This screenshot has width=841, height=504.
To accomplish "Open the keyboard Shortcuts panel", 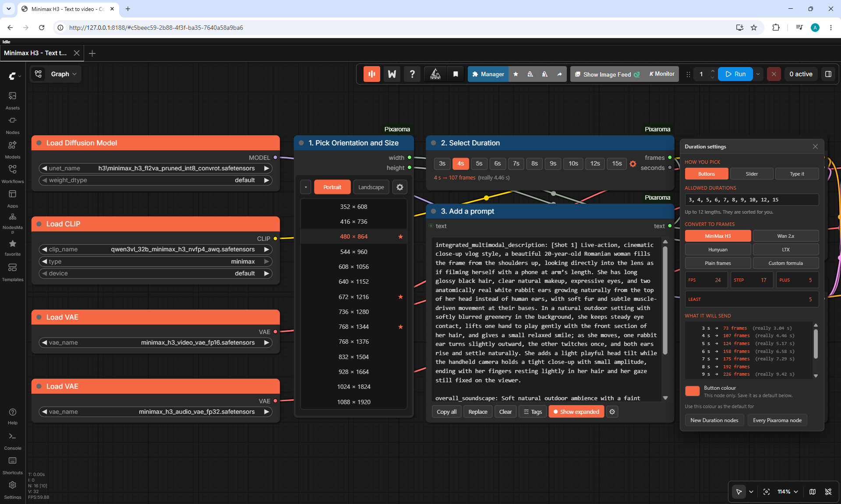I will (12, 466).
